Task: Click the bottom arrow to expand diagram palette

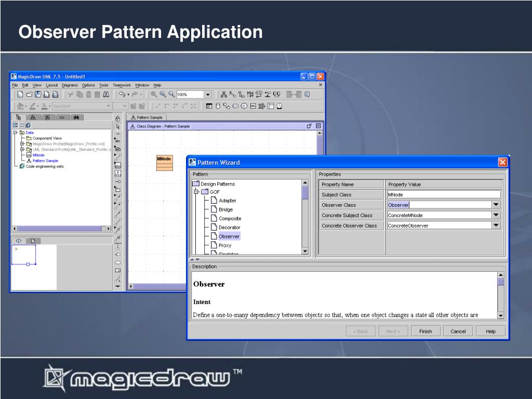Action: pyautogui.click(x=118, y=286)
